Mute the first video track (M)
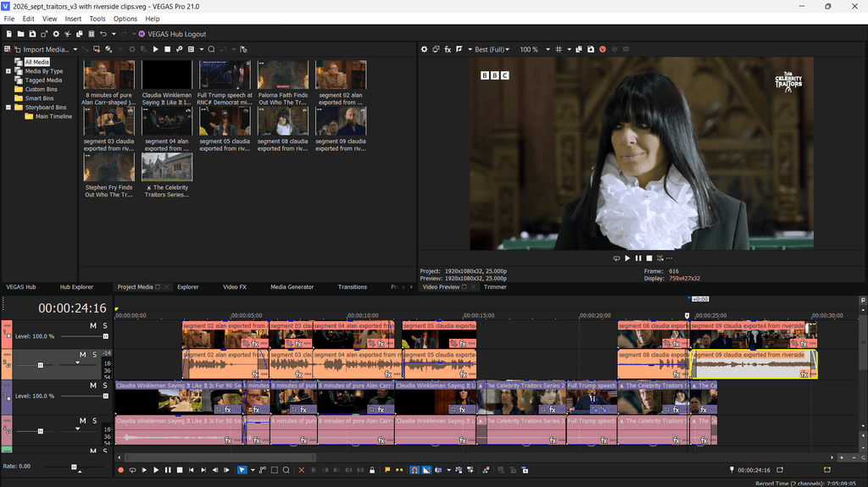Viewport: 868px width, 487px height. click(93, 326)
